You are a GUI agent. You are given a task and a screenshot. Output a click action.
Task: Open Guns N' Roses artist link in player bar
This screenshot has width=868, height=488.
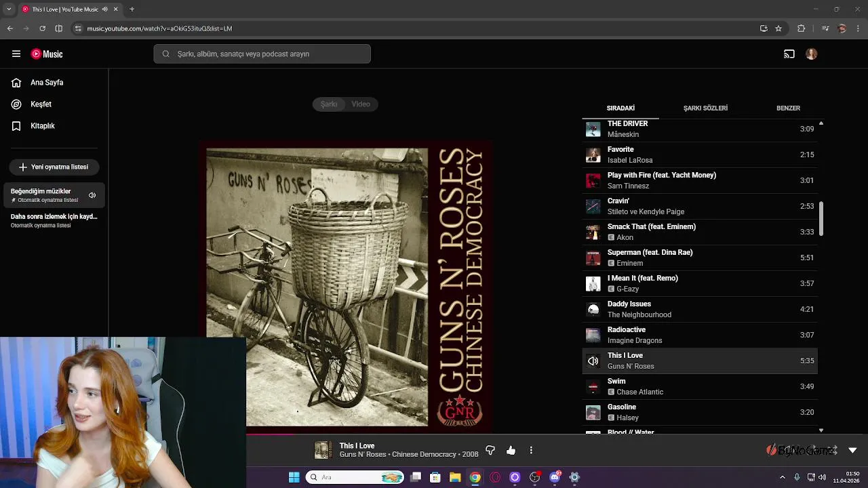tap(363, 454)
